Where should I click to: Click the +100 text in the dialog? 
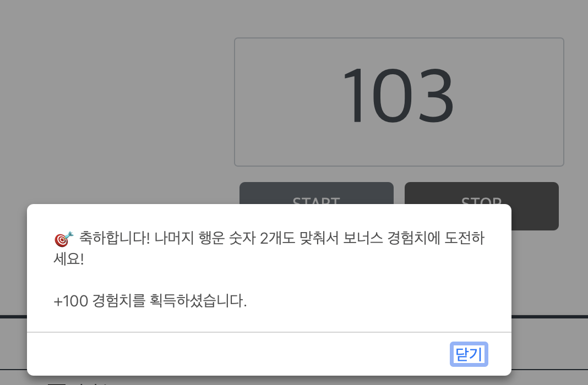71,301
